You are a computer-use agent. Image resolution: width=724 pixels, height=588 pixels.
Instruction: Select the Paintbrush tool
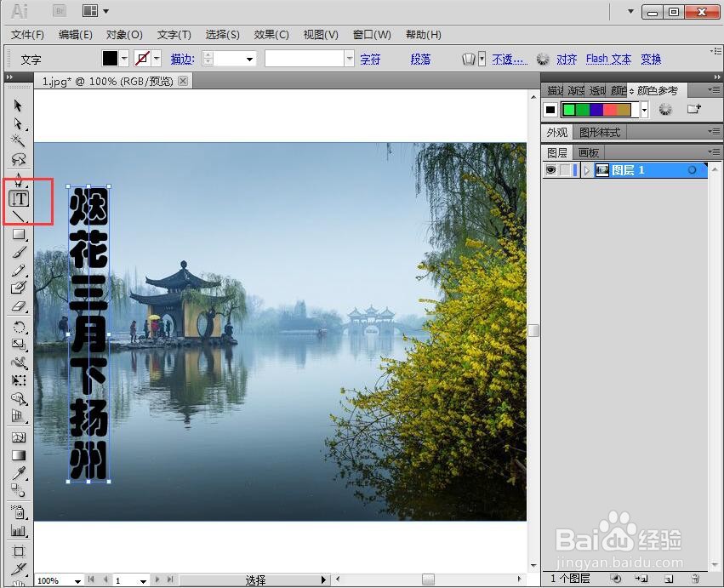point(19,253)
